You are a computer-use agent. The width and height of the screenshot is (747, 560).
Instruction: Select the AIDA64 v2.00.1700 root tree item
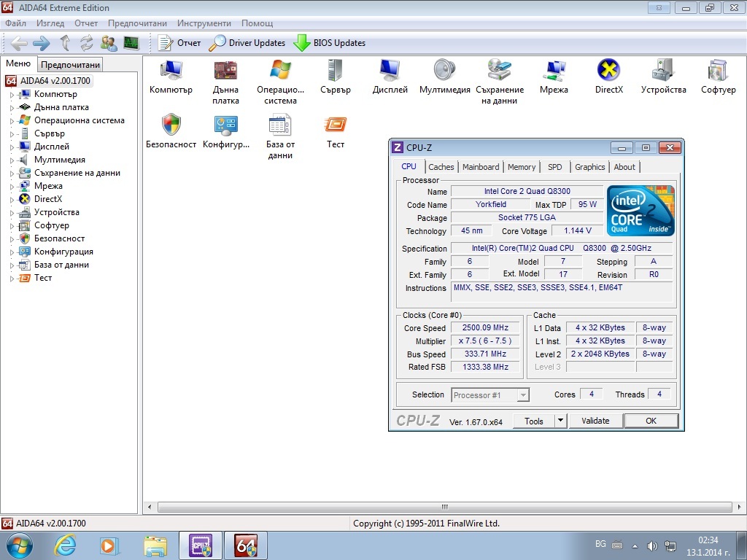(x=55, y=81)
